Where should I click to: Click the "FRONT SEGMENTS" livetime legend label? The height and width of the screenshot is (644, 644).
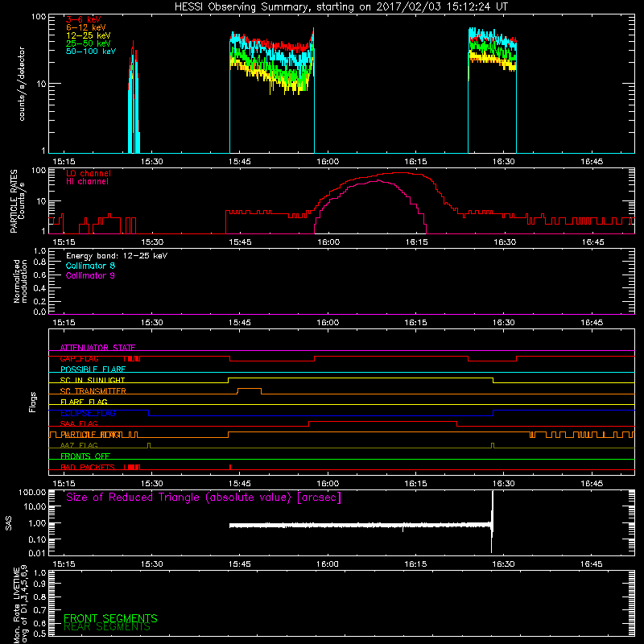[110, 618]
